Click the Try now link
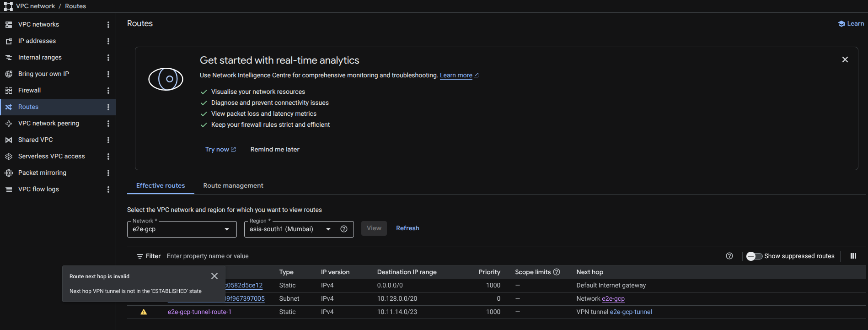 (x=220, y=150)
